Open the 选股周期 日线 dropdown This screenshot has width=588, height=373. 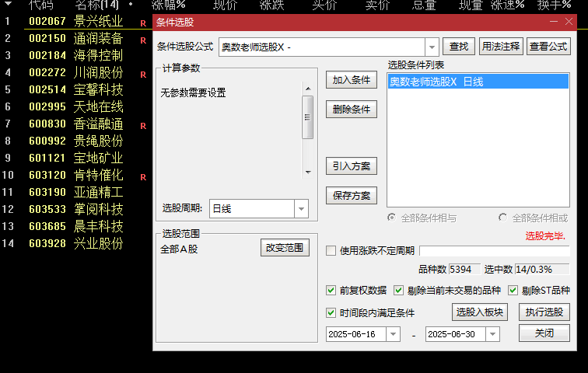pyautogui.click(x=301, y=209)
